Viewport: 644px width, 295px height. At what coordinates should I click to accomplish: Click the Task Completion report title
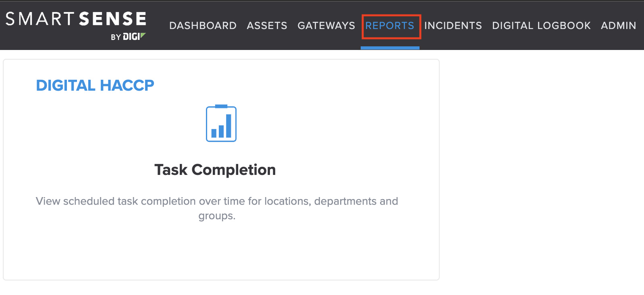click(215, 170)
